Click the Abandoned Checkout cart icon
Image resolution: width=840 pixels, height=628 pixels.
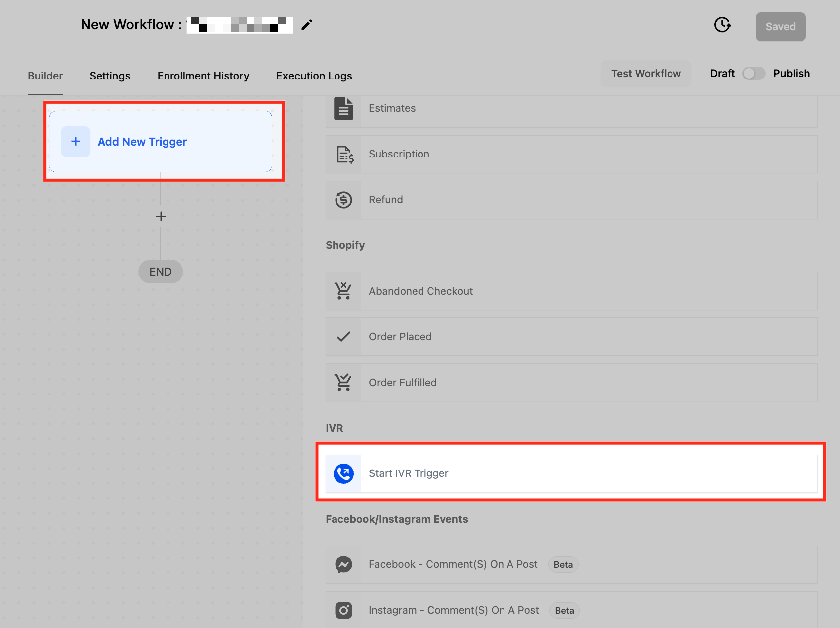click(x=343, y=291)
